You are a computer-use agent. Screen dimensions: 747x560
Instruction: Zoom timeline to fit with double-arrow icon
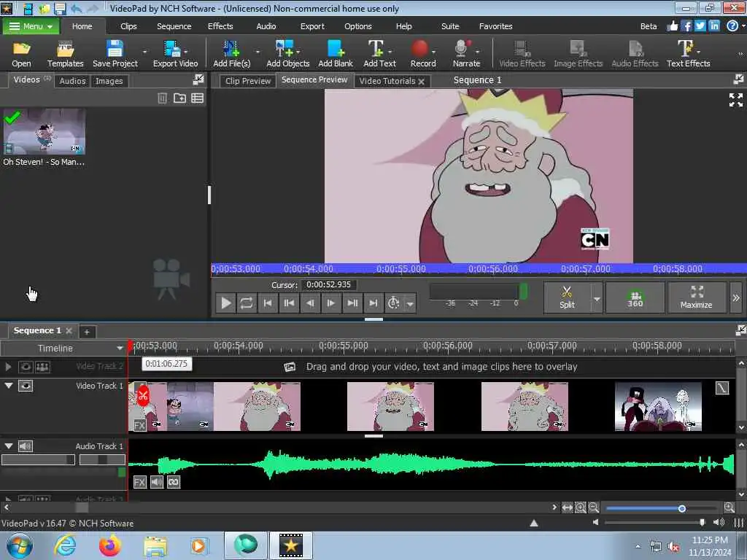tap(567, 508)
